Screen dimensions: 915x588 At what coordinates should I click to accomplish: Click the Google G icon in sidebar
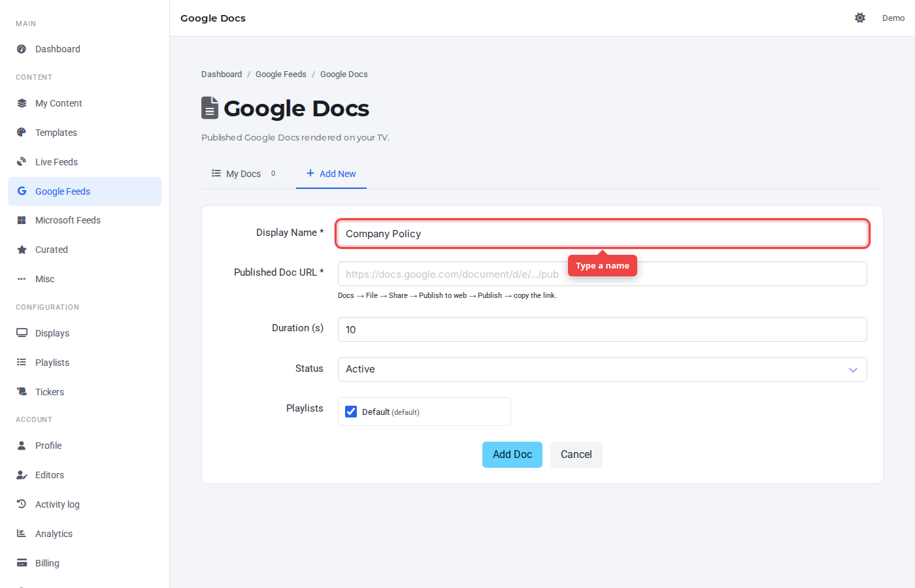[22, 191]
